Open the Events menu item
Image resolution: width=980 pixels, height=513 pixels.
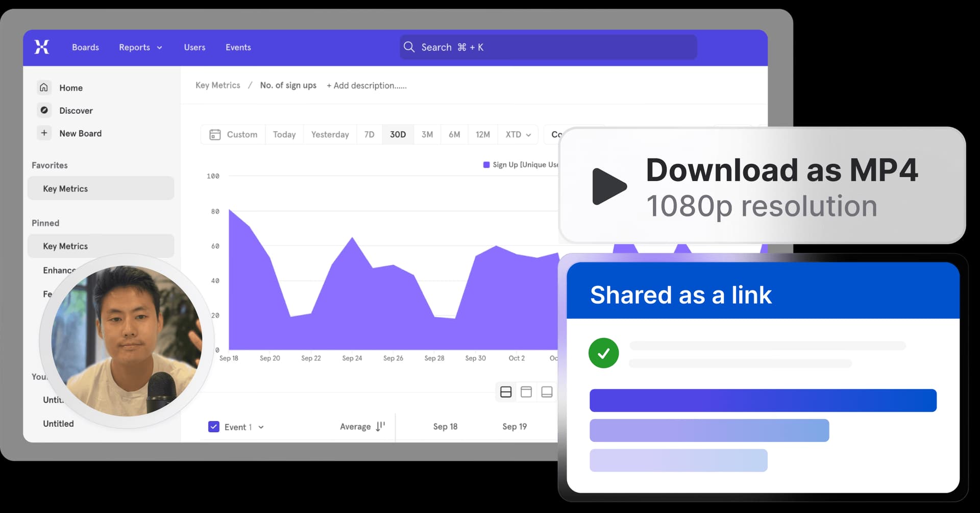click(x=238, y=47)
